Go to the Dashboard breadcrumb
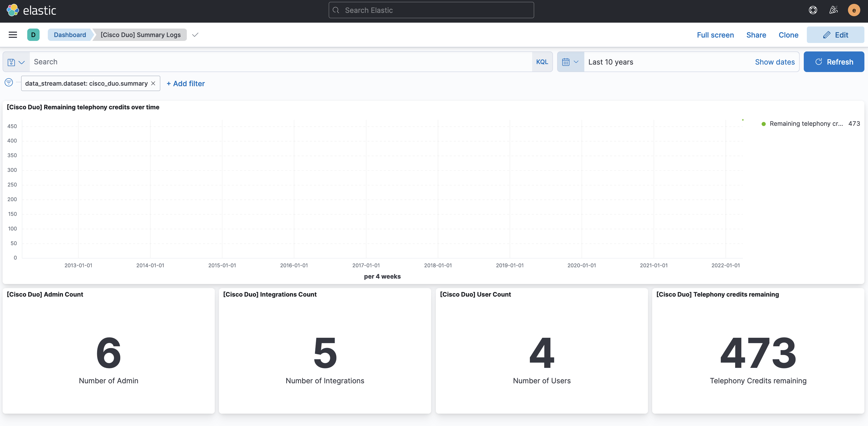868x426 pixels. coord(70,35)
